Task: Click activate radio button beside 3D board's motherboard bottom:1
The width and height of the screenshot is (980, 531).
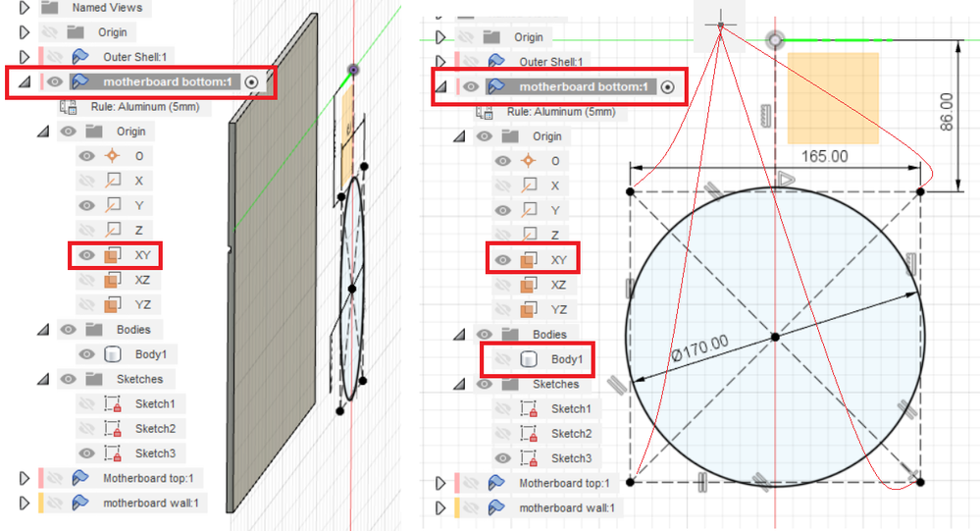Action: [251, 81]
